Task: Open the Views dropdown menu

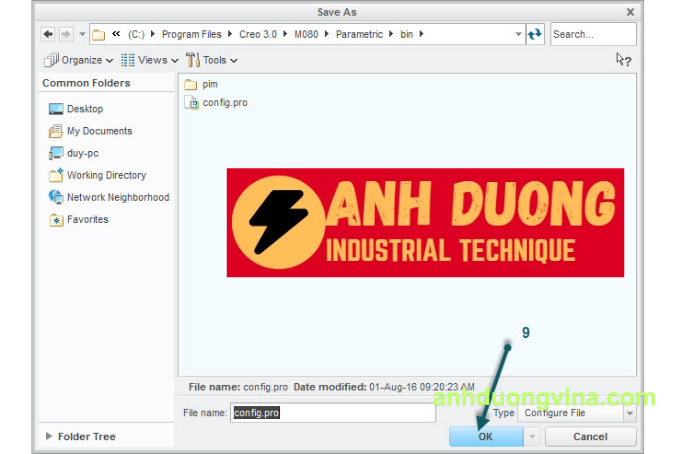Action: 151,60
